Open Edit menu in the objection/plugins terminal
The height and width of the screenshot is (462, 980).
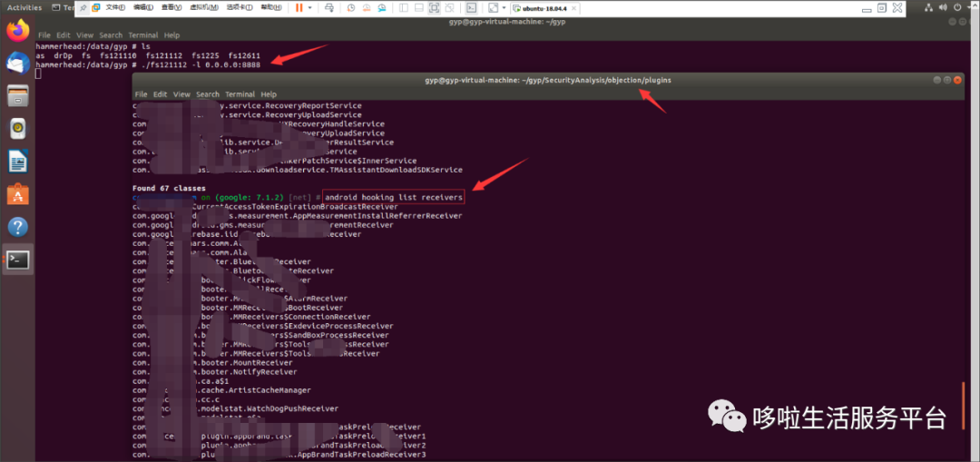pyautogui.click(x=161, y=94)
